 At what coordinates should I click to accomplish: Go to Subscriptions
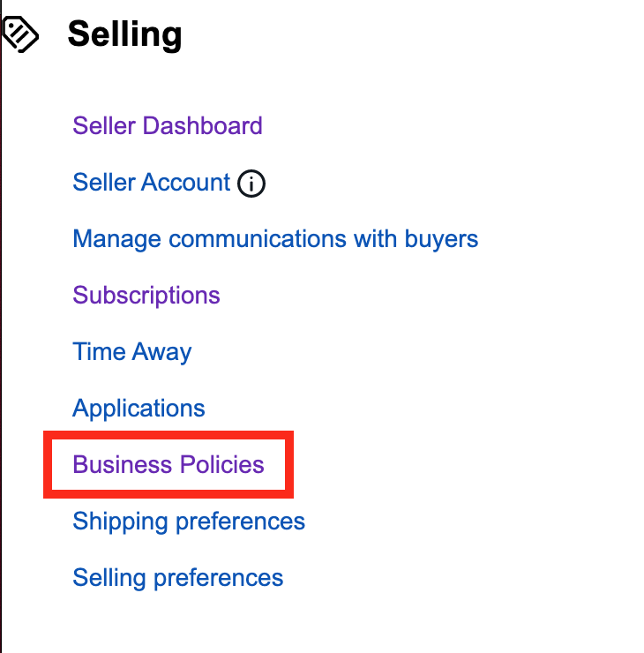(x=146, y=296)
